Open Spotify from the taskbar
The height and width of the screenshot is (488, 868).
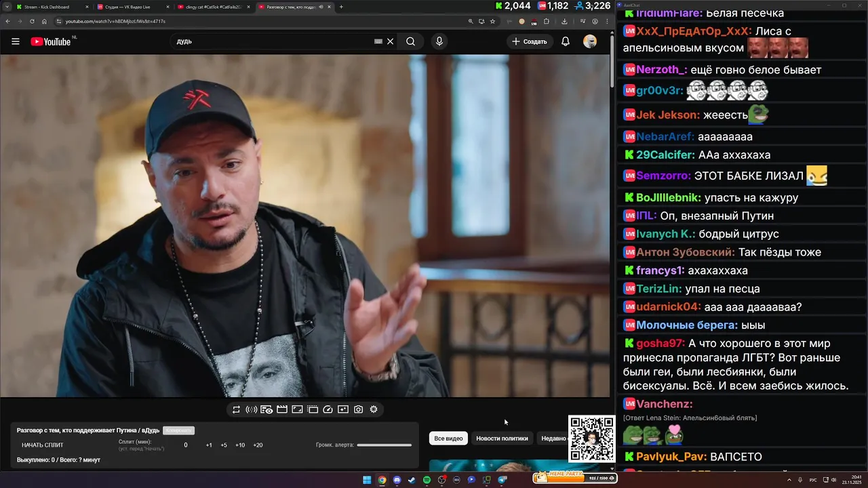coord(427,480)
